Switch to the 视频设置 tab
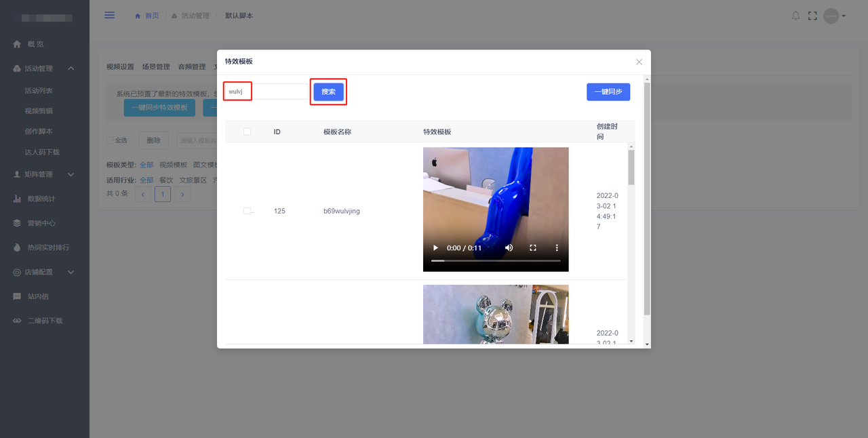 coord(120,66)
